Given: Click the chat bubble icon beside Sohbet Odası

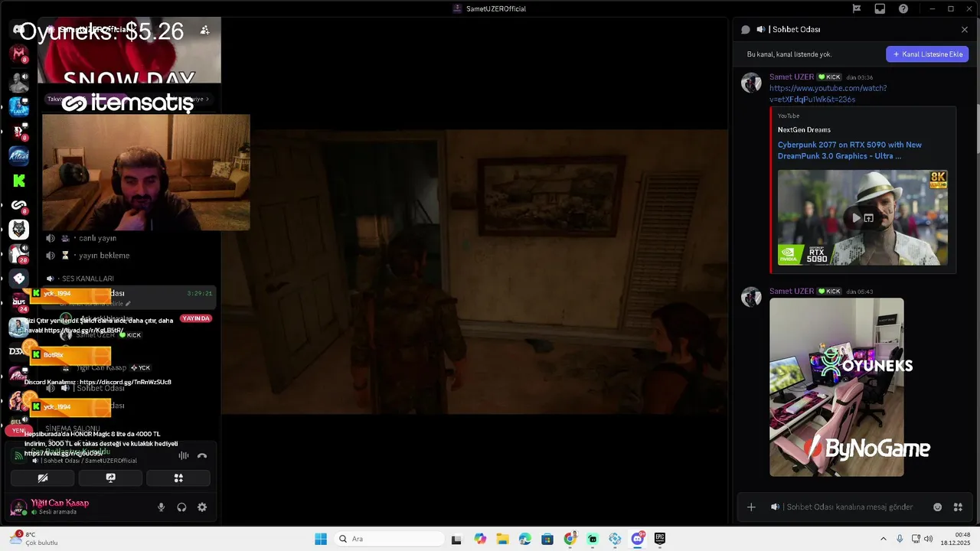Looking at the screenshot, I should pos(745,30).
